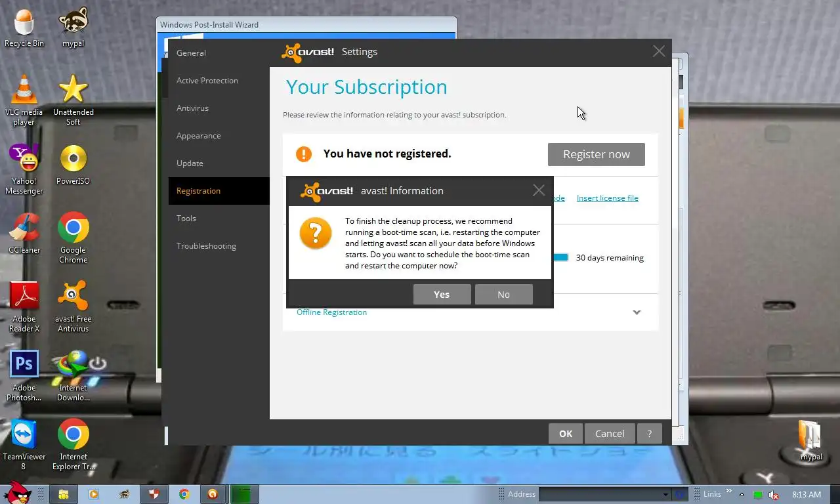The image size is (840, 504).
Task: Launch VLC media player from desktop
Action: [24, 100]
